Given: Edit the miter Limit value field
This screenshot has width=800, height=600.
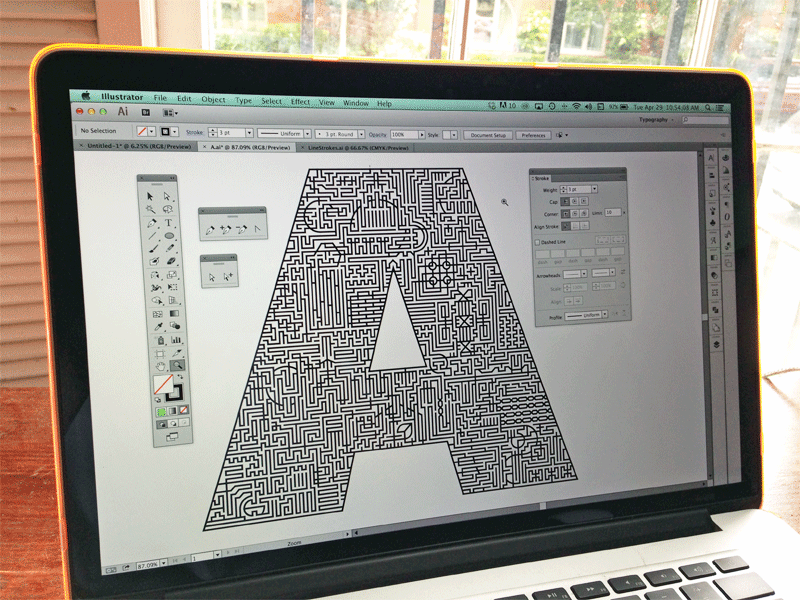Looking at the screenshot, I should (613, 213).
